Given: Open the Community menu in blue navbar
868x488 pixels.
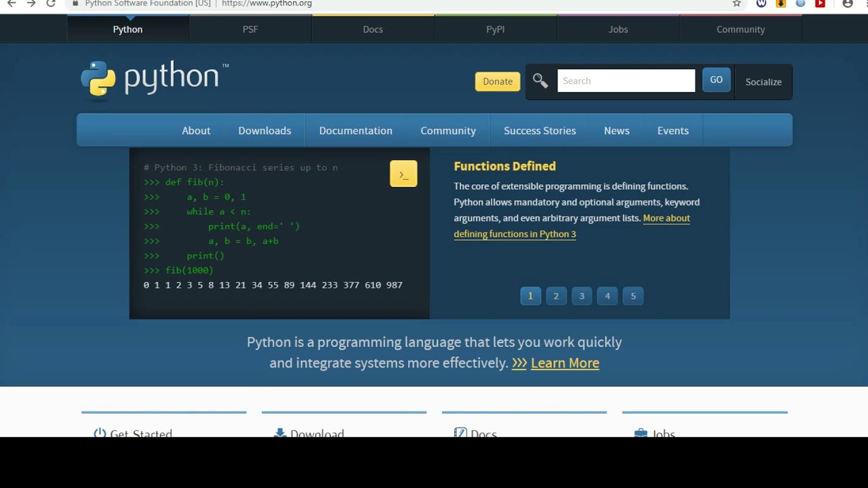Looking at the screenshot, I should (x=448, y=131).
